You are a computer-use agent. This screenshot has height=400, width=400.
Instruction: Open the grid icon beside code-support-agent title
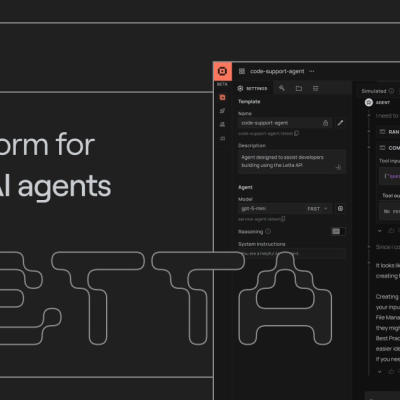(x=242, y=71)
